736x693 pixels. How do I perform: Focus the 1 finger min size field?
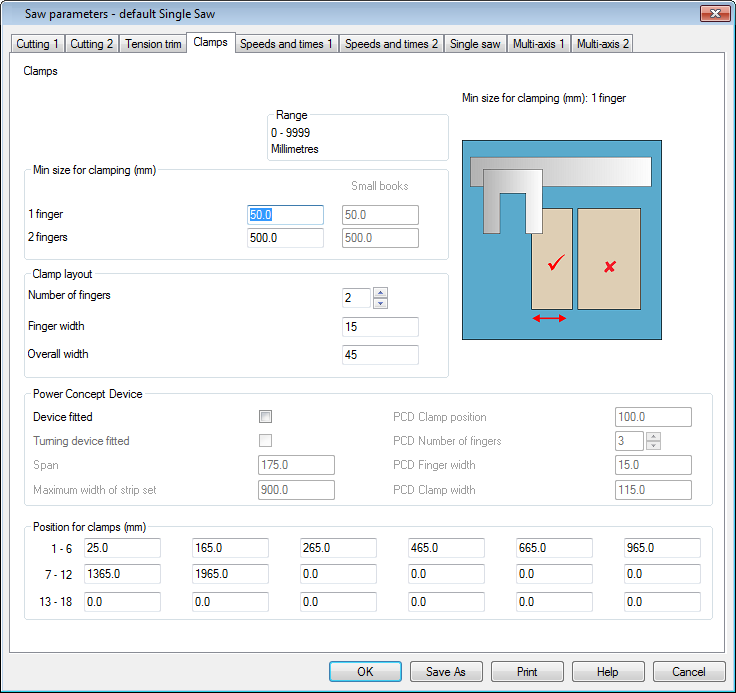point(285,215)
